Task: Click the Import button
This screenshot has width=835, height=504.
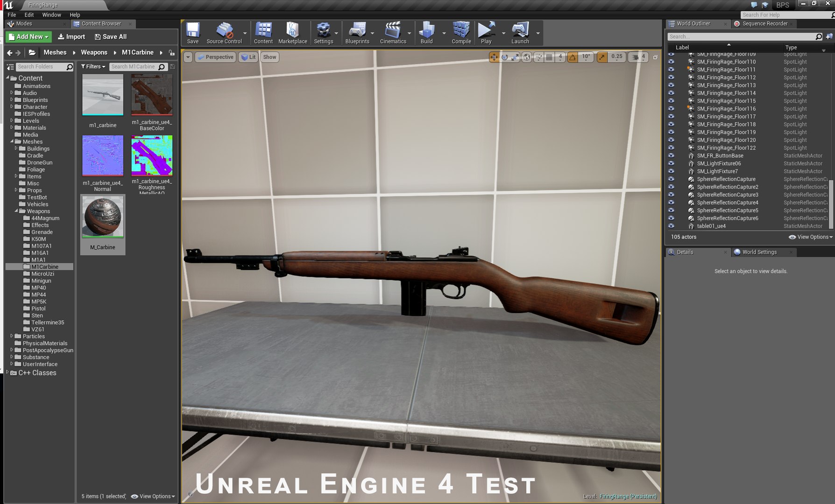Action: pyautogui.click(x=71, y=37)
